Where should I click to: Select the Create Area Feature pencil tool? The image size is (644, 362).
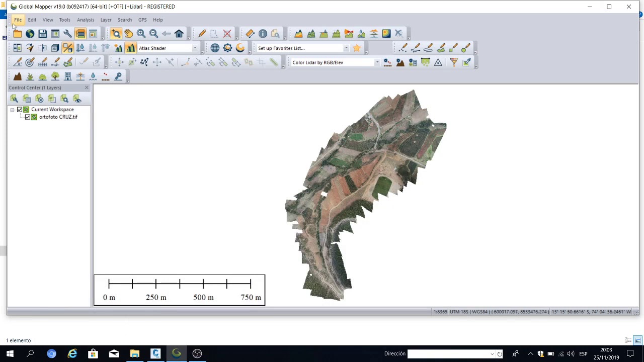(441, 48)
